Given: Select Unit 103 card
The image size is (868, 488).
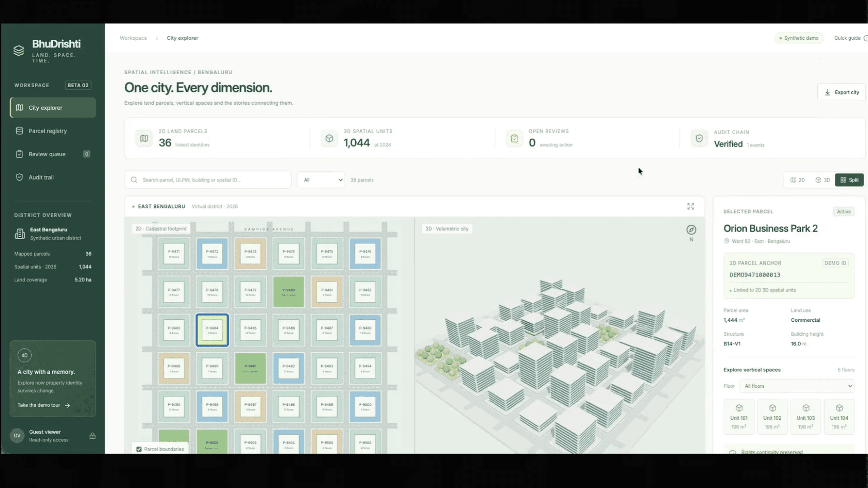Looking at the screenshot, I should pos(806,417).
